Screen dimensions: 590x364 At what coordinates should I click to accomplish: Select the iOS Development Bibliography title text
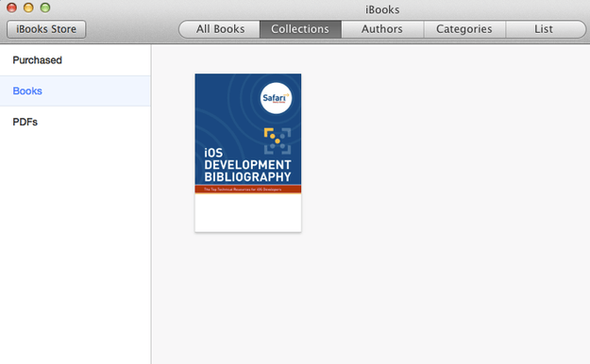pyautogui.click(x=247, y=165)
